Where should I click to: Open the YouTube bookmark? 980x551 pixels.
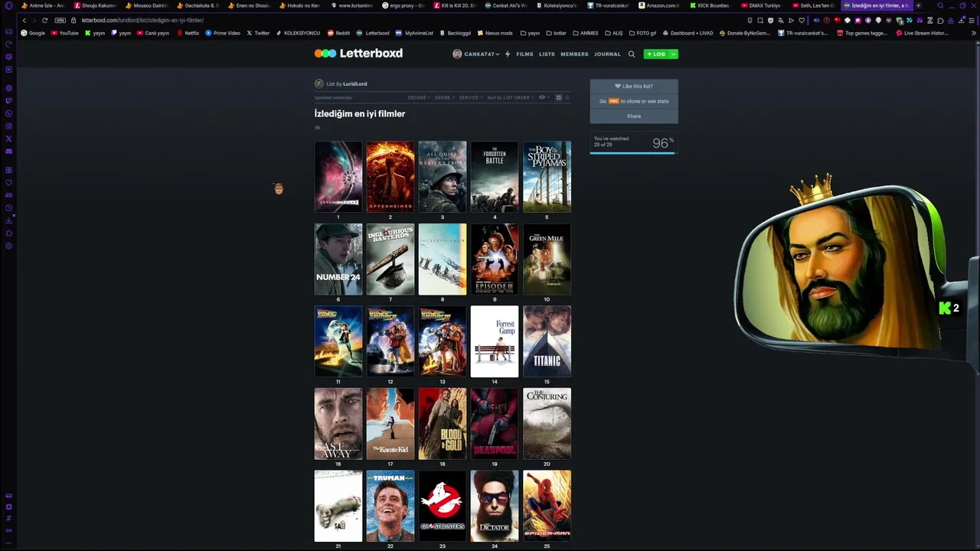[x=65, y=33]
